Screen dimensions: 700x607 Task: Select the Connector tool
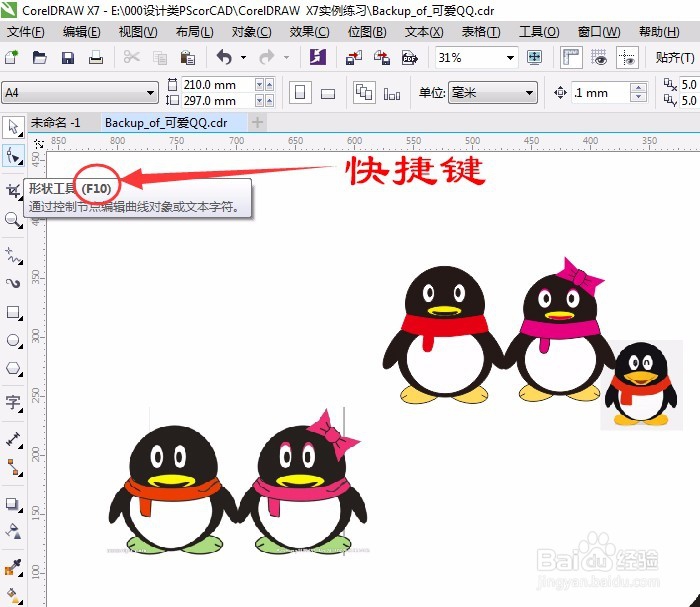coord(13,467)
